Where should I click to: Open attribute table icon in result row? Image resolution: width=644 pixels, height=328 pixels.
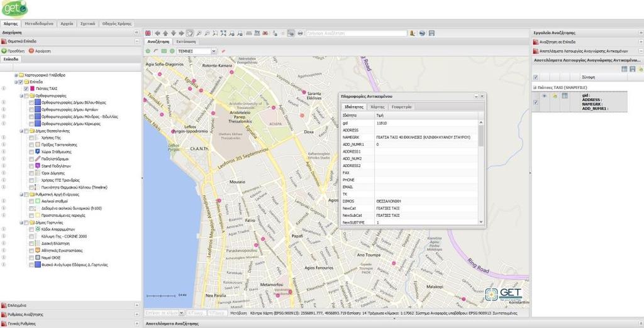(565, 96)
